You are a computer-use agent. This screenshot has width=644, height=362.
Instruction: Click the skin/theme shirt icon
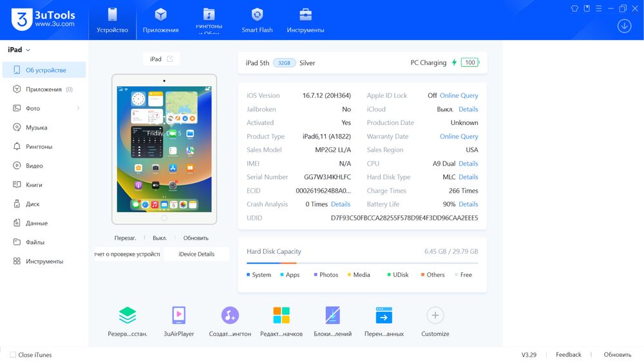(574, 8)
